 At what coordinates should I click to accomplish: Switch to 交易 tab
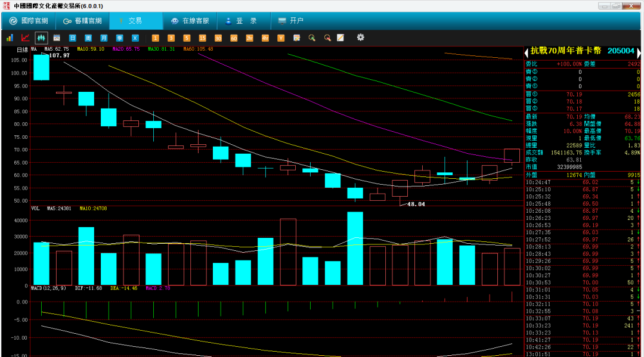point(135,20)
